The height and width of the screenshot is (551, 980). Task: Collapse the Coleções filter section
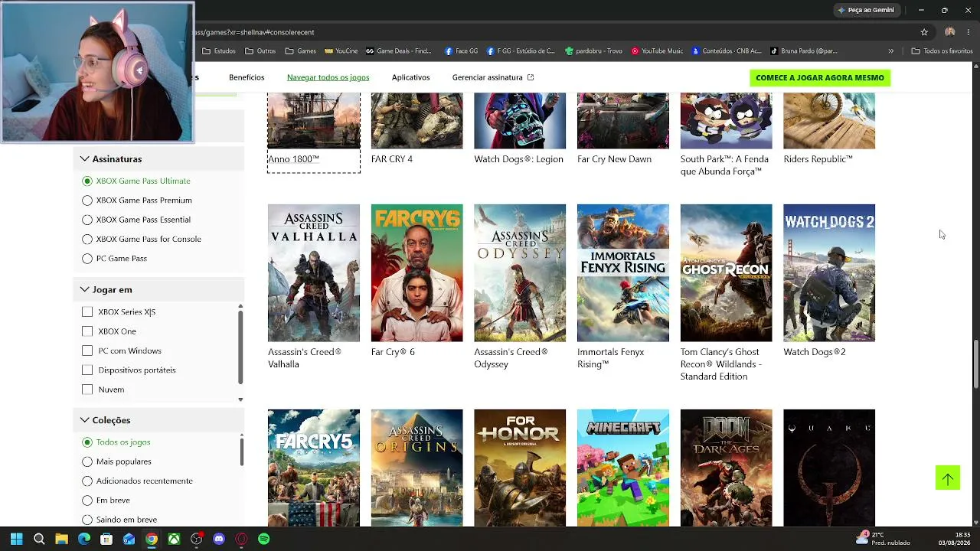click(x=159, y=420)
